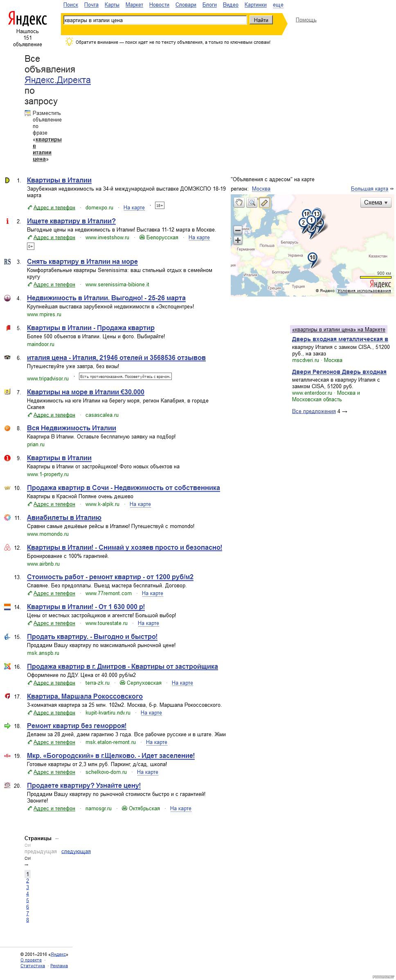Click map marker number 10

(x=313, y=258)
